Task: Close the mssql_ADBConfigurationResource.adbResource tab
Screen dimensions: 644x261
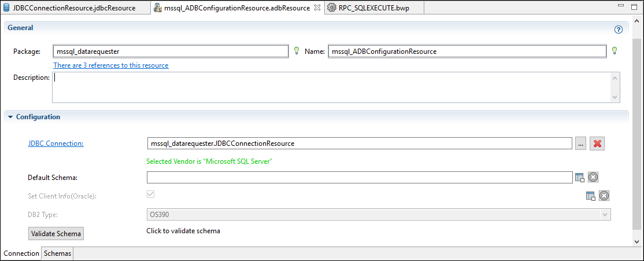Action: 317,8
